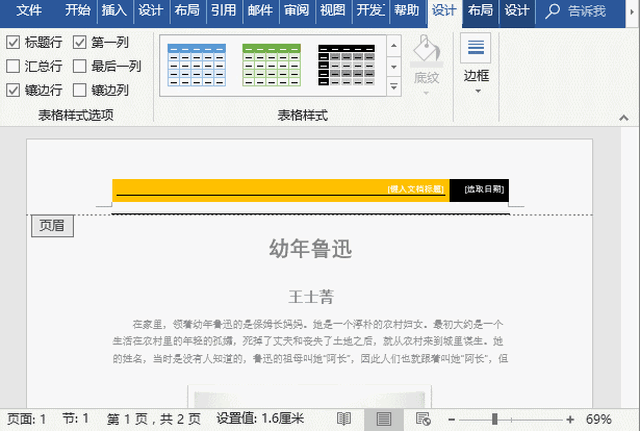Collapse the ribbon with the chevron
Screen dimensions: 640x431
point(623,118)
